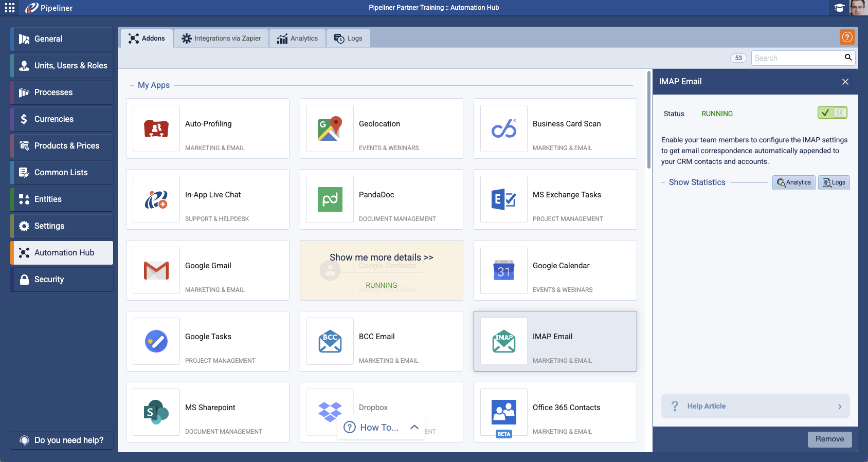Click into the Search input field
Screen dimensions: 868x462
tap(796, 58)
